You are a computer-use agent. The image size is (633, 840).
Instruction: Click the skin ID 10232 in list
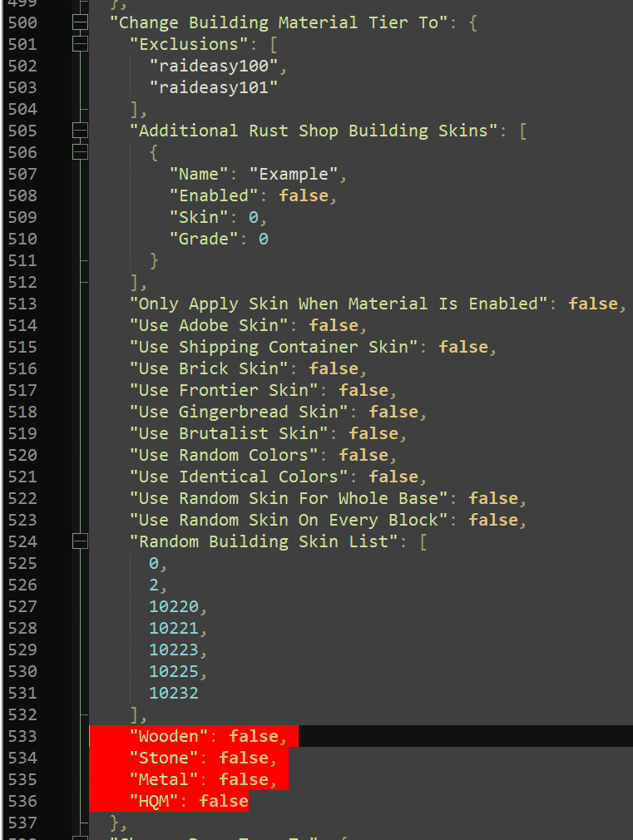click(x=173, y=693)
